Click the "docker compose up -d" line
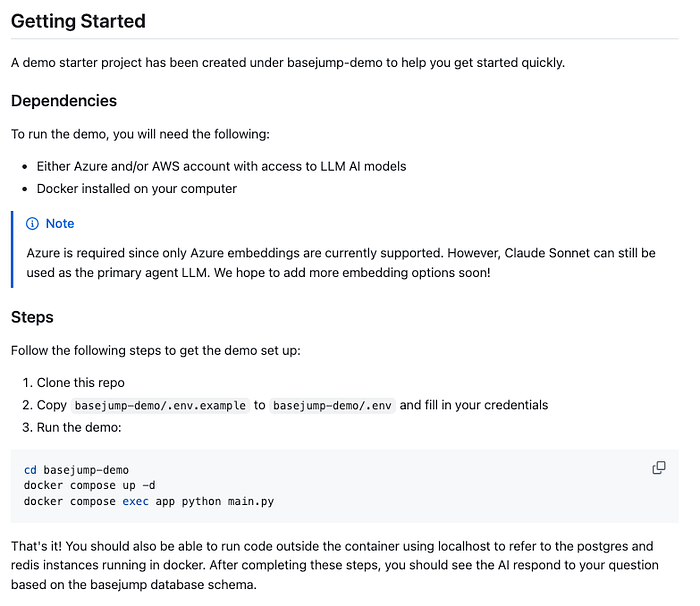 click(89, 486)
